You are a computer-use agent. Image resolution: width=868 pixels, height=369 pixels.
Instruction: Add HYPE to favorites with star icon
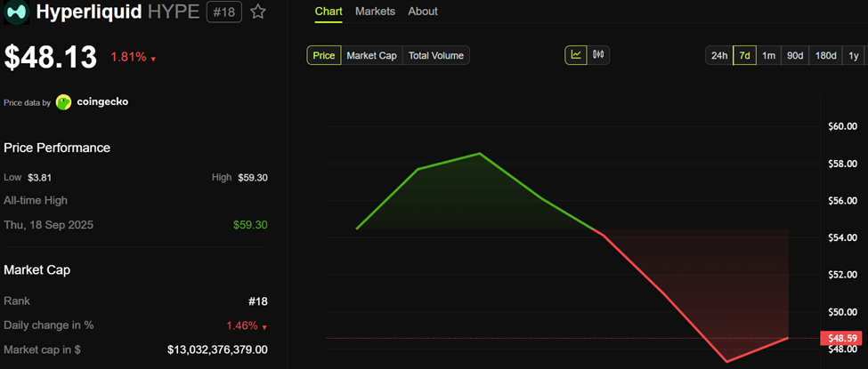coord(257,12)
